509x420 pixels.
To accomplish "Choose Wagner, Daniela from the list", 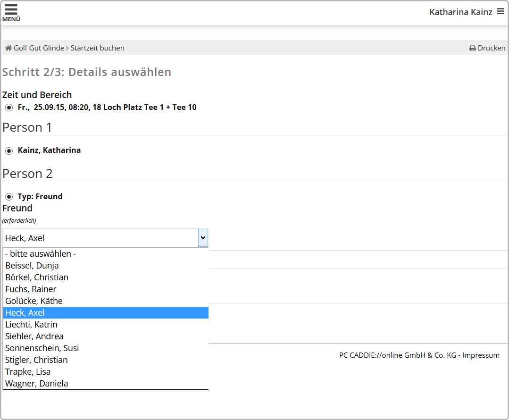I will pyautogui.click(x=37, y=384).
